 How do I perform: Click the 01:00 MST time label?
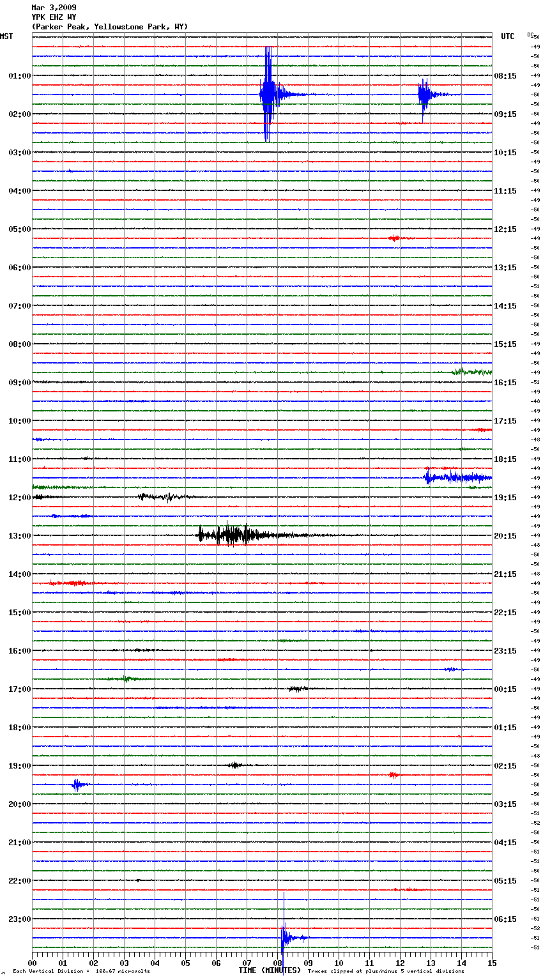tap(20, 76)
